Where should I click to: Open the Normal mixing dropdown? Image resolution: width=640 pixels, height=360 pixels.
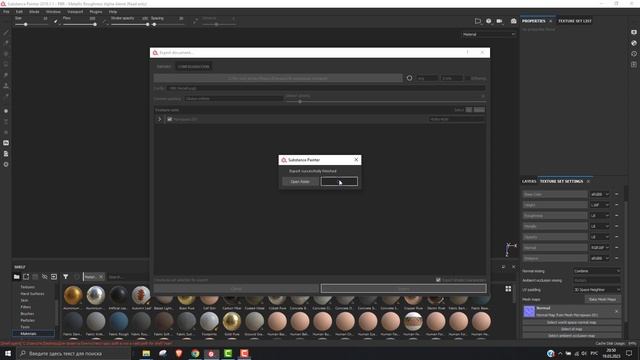[596, 271]
